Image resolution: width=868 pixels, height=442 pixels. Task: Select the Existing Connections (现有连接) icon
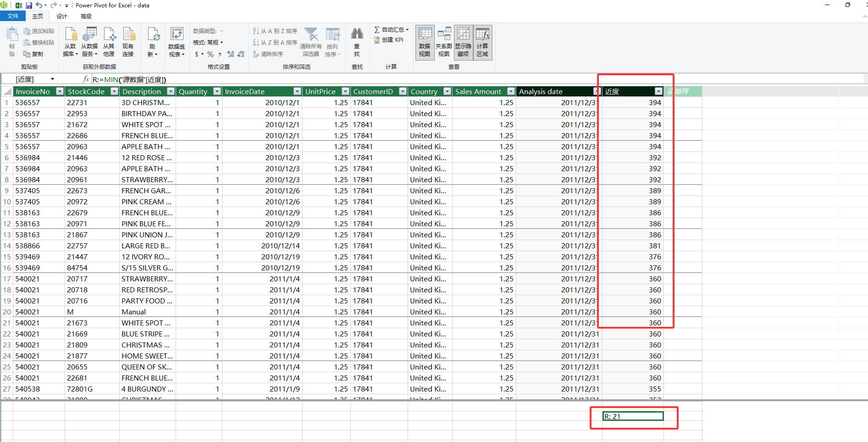point(128,42)
